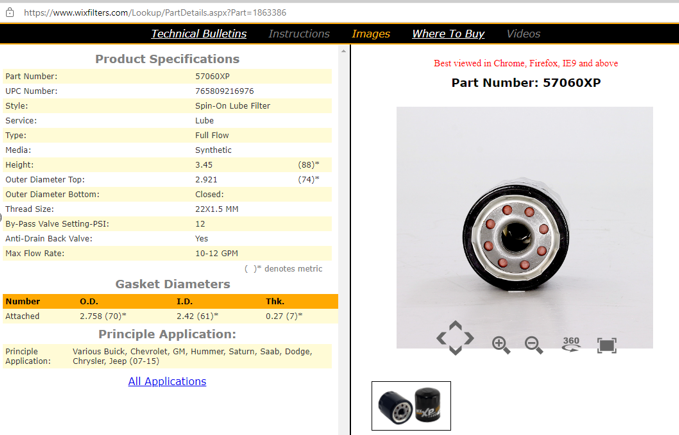The width and height of the screenshot is (679, 435).
Task: Select the oil filter thumbnail image
Action: tap(411, 406)
